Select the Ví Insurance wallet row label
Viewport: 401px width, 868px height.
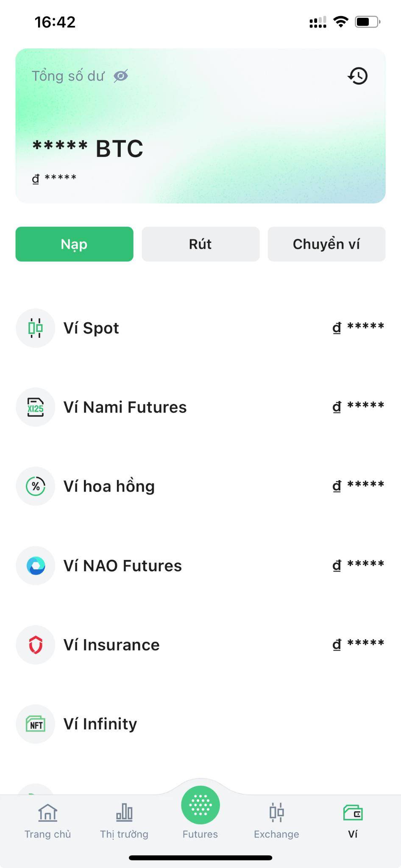tap(111, 645)
